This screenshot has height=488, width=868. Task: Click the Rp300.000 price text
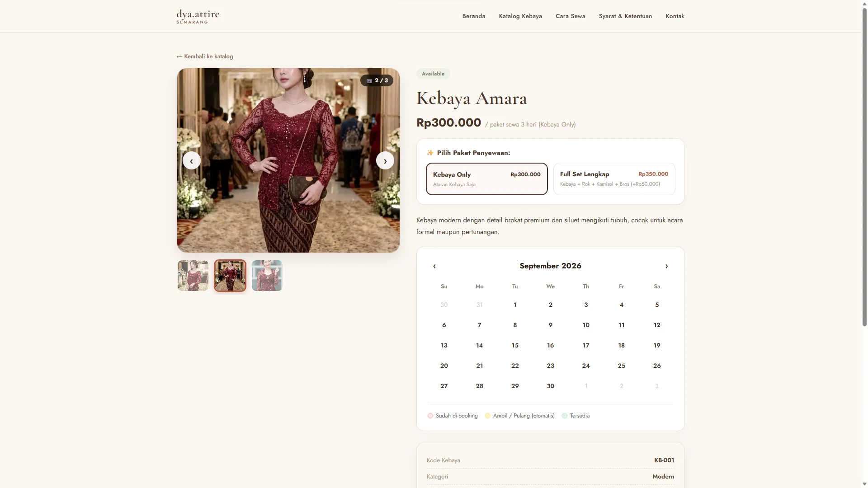tap(448, 123)
